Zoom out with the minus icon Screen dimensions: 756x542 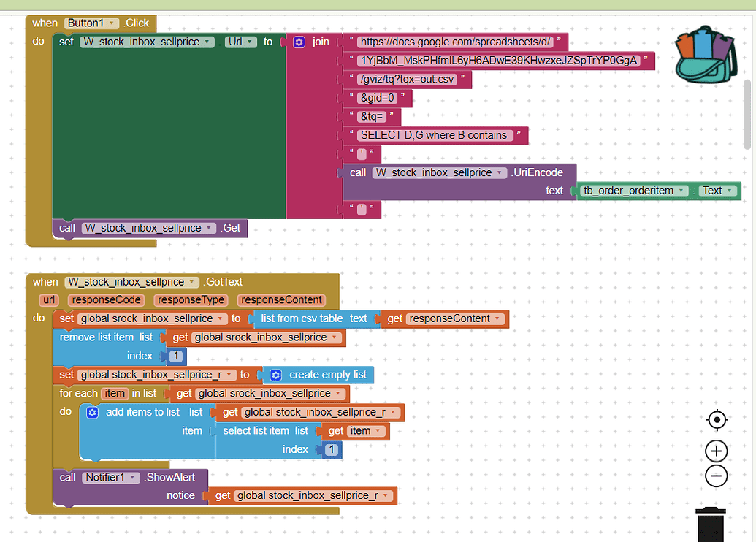716,476
